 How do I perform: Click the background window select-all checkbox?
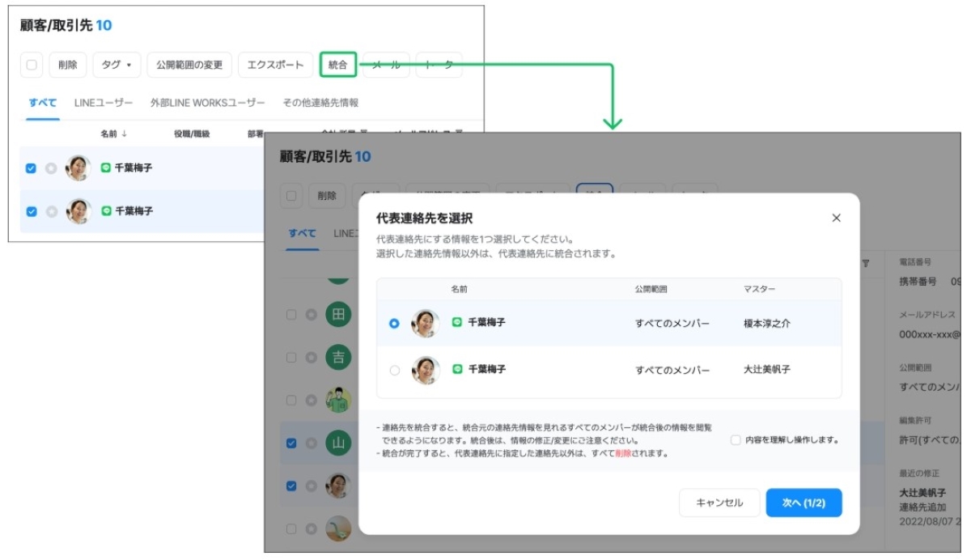click(x=290, y=196)
